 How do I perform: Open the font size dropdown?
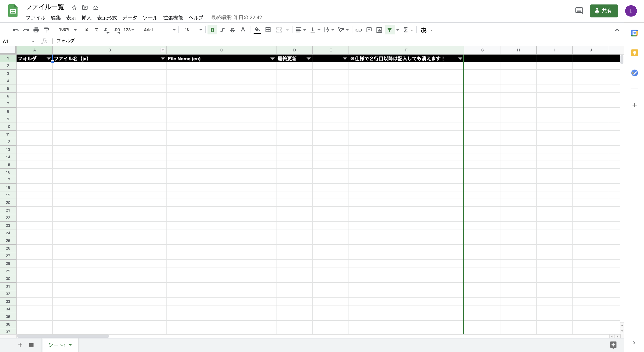pyautogui.click(x=192, y=30)
